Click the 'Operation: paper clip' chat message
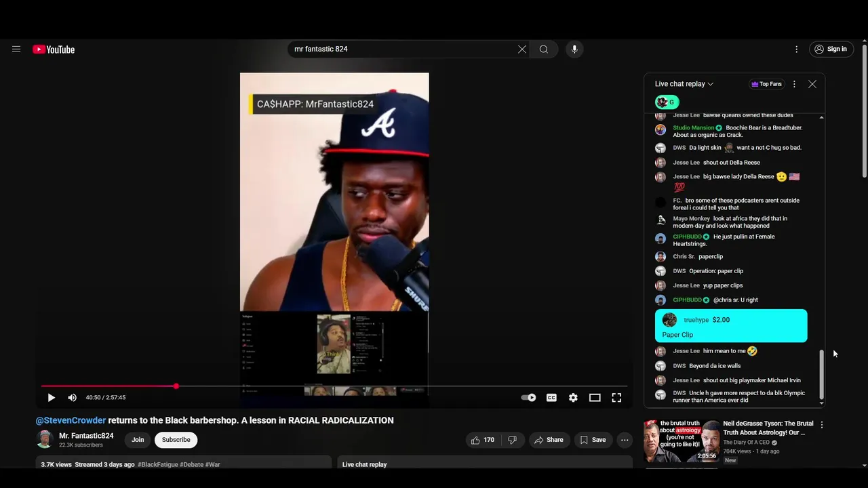The height and width of the screenshot is (488, 868). click(716, 271)
